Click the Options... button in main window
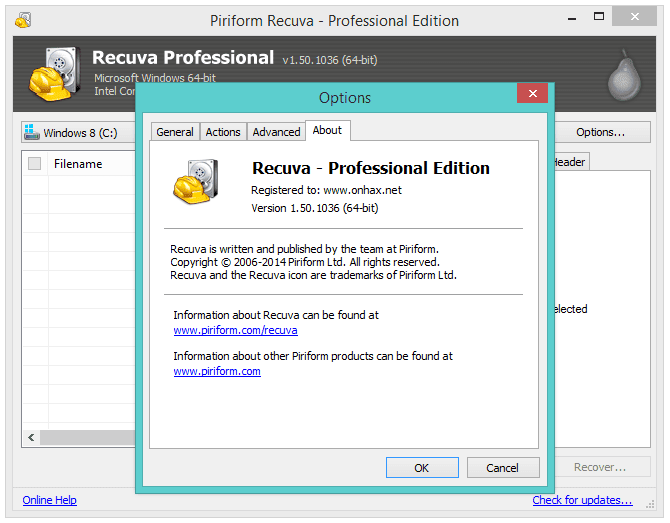The image size is (670, 523). click(x=602, y=132)
